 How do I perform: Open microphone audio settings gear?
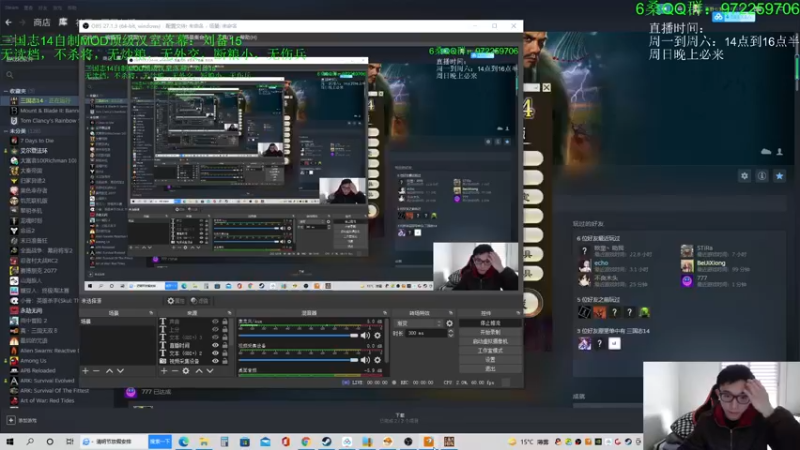[378, 335]
